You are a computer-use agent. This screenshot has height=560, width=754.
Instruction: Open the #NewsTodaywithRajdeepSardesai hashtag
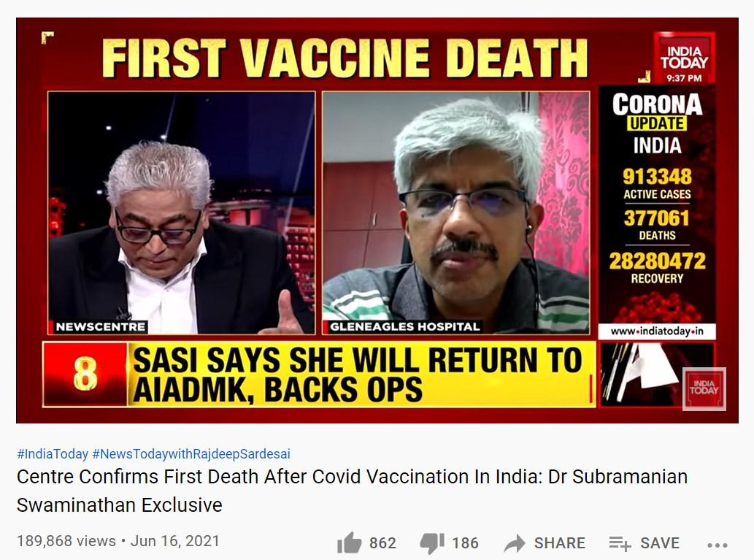tap(191, 453)
